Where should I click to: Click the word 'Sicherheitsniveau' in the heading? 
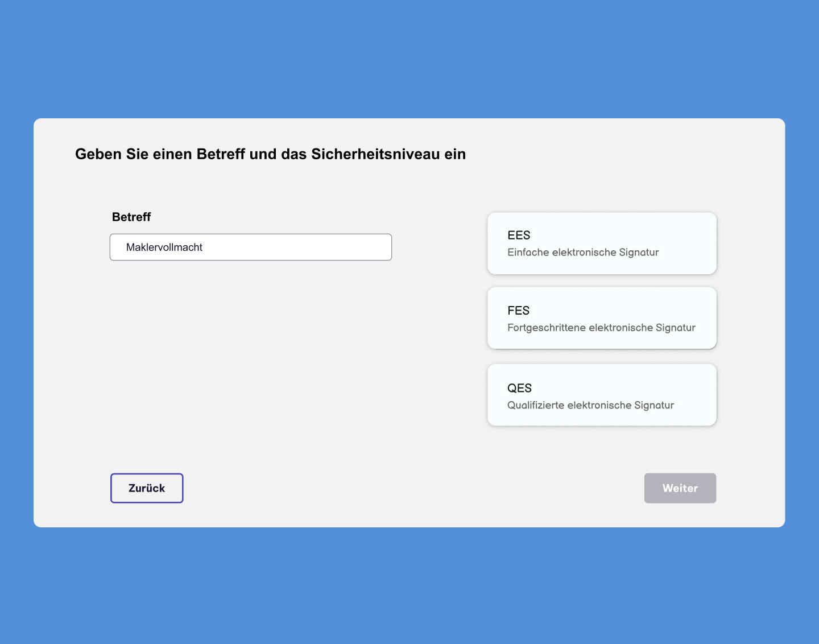(375, 154)
